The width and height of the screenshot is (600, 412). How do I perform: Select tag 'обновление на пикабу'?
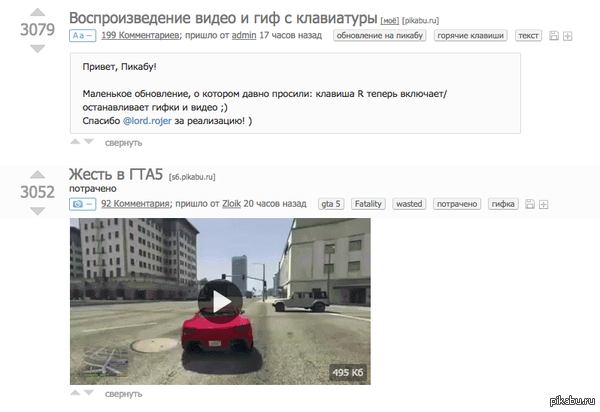click(x=380, y=36)
